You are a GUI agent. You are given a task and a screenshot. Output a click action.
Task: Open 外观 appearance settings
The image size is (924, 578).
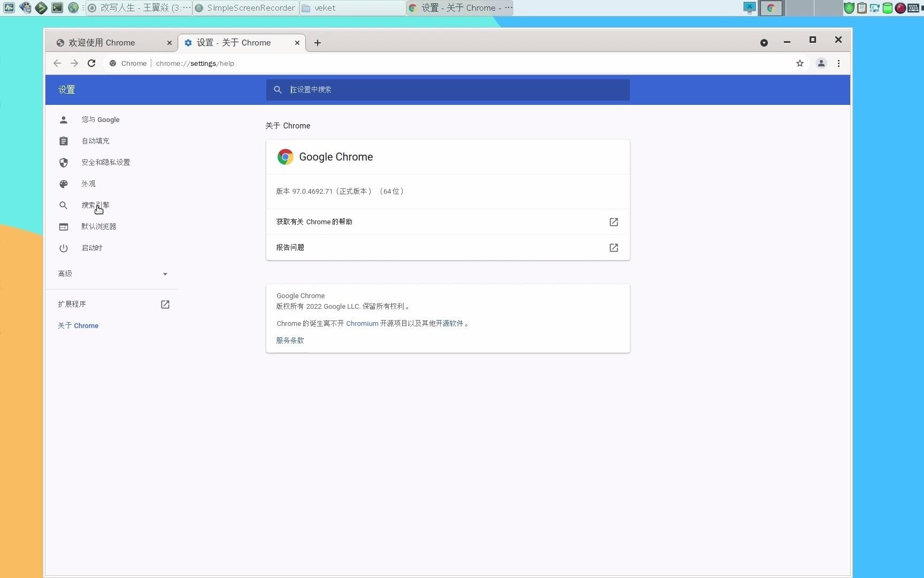(88, 184)
